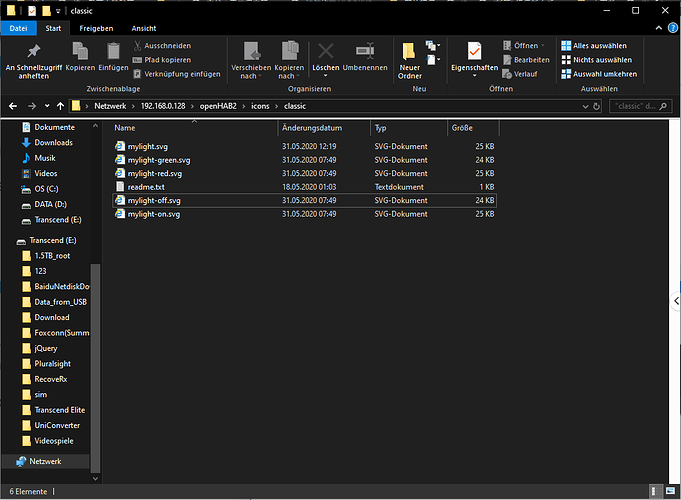This screenshot has height=500, width=681.
Task: Switch to details view in status bar
Action: tap(654, 491)
